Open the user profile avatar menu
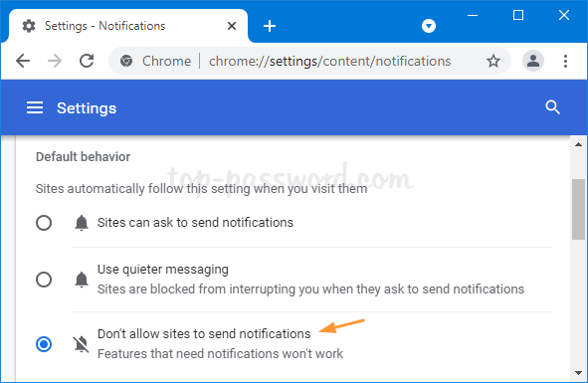Screen dimensions: 588x383 tap(533, 61)
